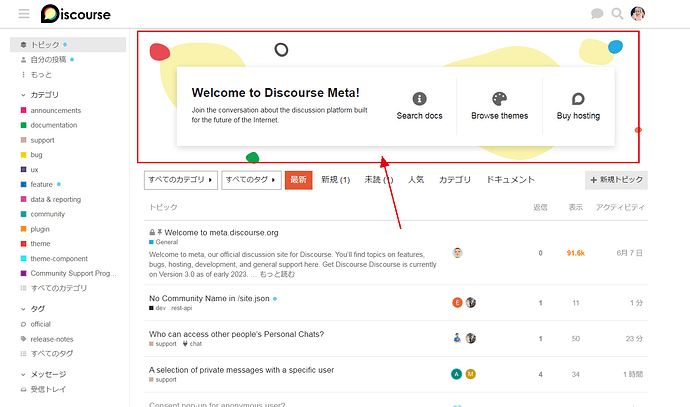Open the bug category
This screenshot has height=407, width=690.
pyautogui.click(x=36, y=154)
